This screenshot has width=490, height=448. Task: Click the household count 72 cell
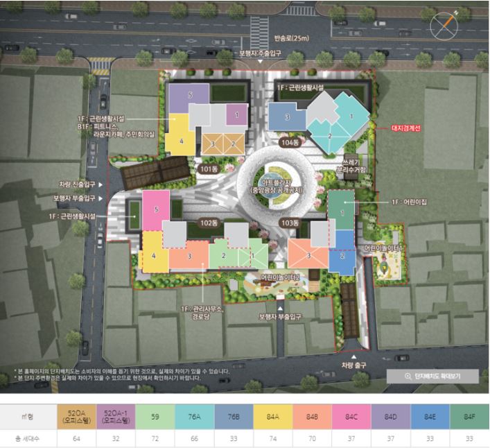click(x=155, y=438)
